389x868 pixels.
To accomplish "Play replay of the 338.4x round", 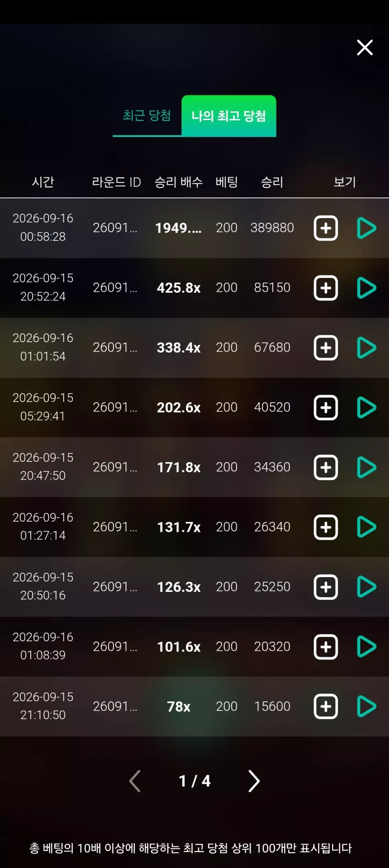I will [366, 348].
